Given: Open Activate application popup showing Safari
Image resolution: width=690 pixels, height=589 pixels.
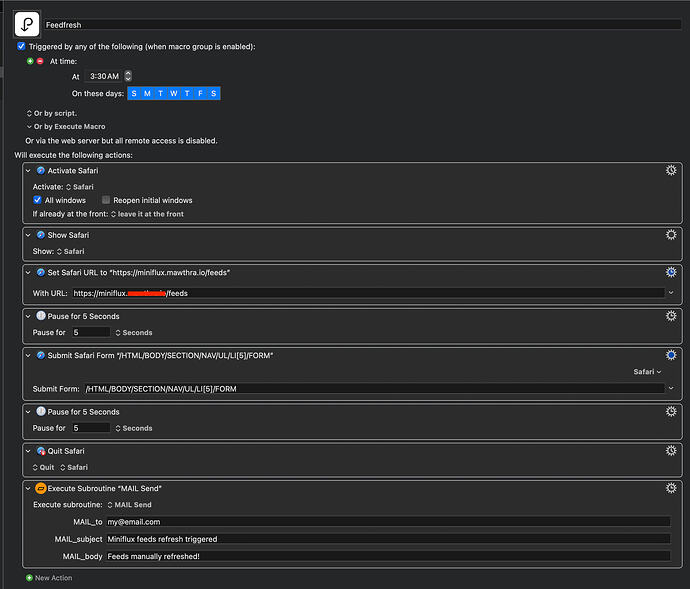Looking at the screenshot, I should point(80,187).
